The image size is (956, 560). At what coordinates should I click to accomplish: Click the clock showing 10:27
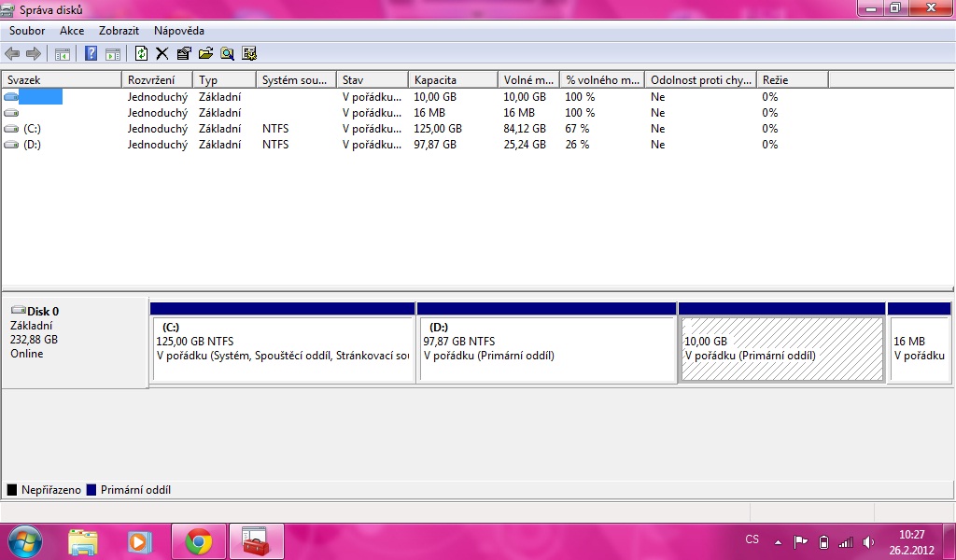(911, 535)
